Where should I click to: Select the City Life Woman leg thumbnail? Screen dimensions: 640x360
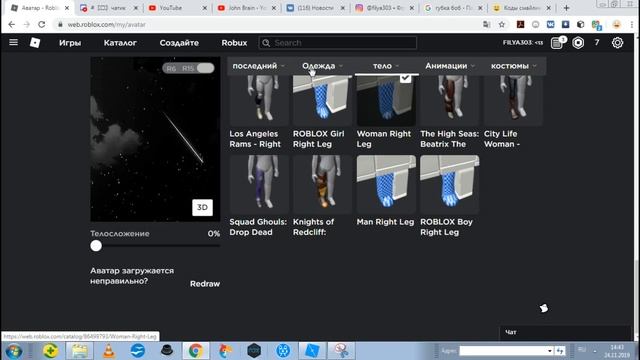pyautogui.click(x=513, y=100)
